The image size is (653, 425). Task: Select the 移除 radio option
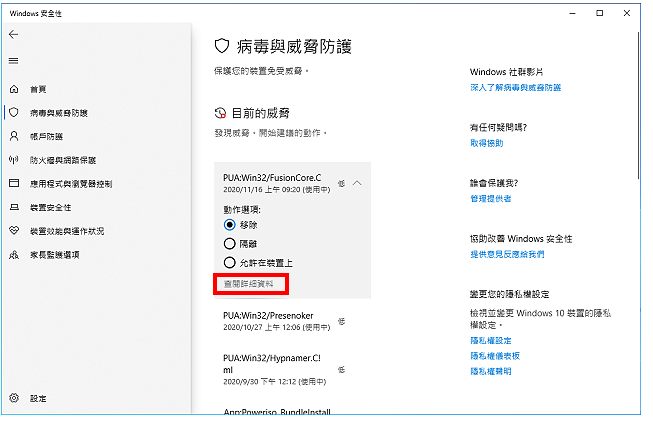point(229,225)
